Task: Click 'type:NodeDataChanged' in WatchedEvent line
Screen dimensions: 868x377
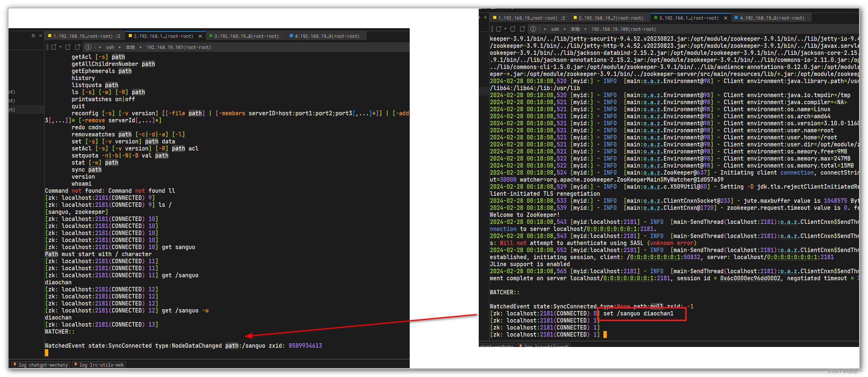Action: point(188,345)
